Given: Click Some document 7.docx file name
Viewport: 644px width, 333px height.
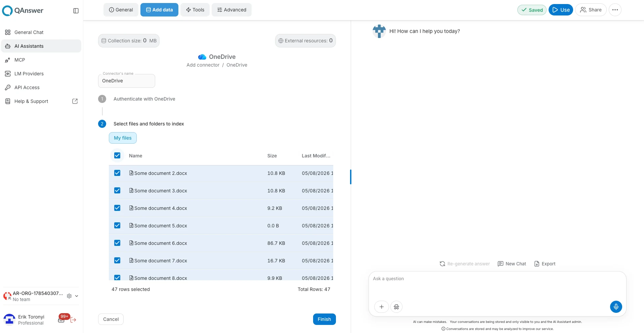Looking at the screenshot, I should 161,261.
